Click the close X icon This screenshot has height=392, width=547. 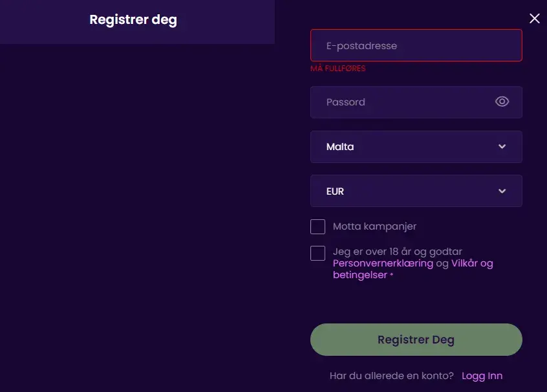(534, 18)
